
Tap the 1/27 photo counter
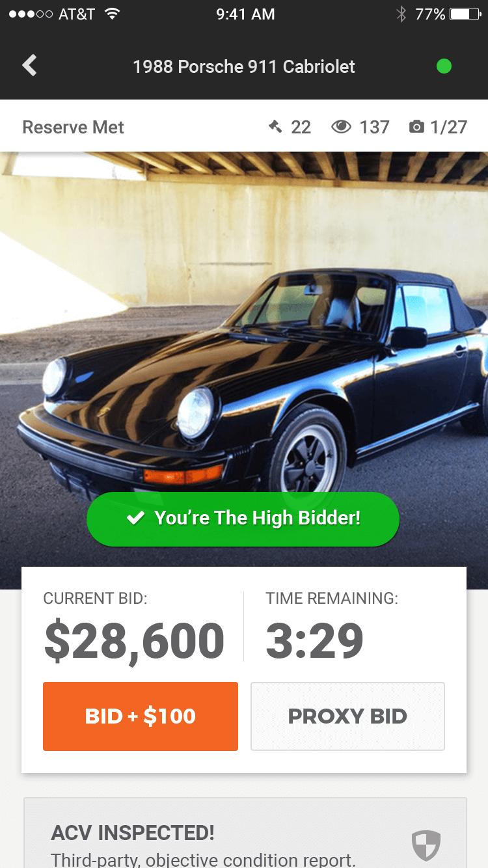449,127
